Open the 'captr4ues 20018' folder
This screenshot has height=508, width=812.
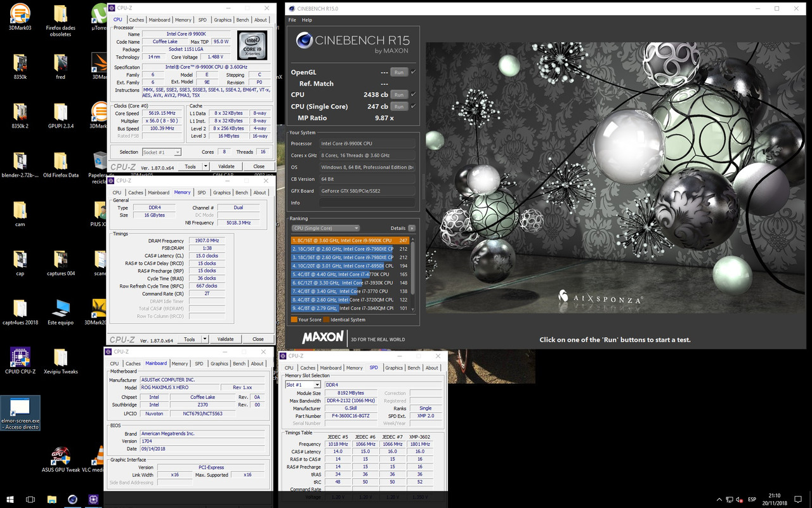pyautogui.click(x=20, y=312)
